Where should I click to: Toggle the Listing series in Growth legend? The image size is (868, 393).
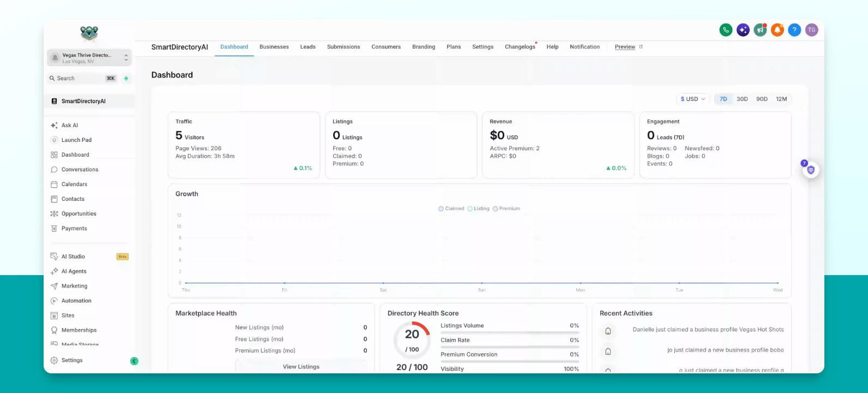click(x=479, y=209)
